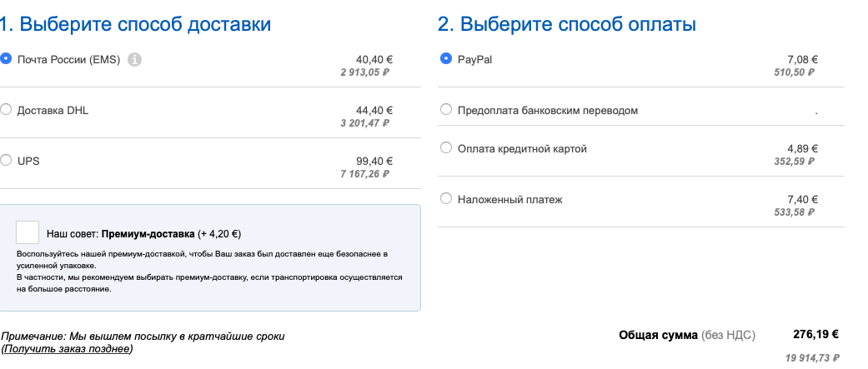Enable the Премиум-доставка checkbox
This screenshot has height=369, width=868.
(x=28, y=233)
